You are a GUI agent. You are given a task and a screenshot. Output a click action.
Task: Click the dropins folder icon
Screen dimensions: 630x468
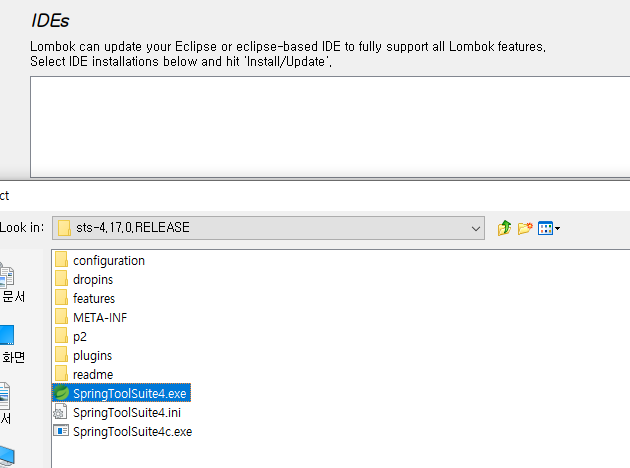point(61,278)
